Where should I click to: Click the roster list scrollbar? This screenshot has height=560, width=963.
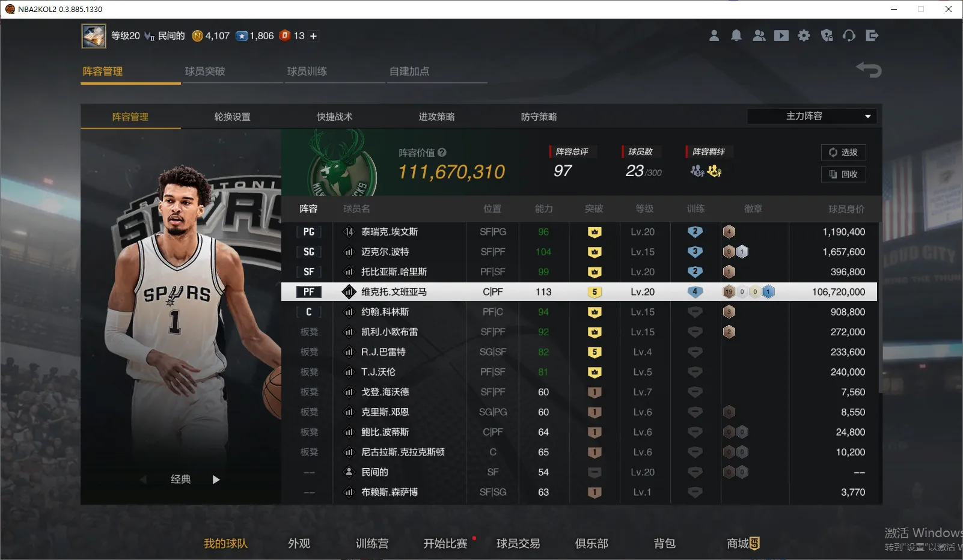click(880, 308)
